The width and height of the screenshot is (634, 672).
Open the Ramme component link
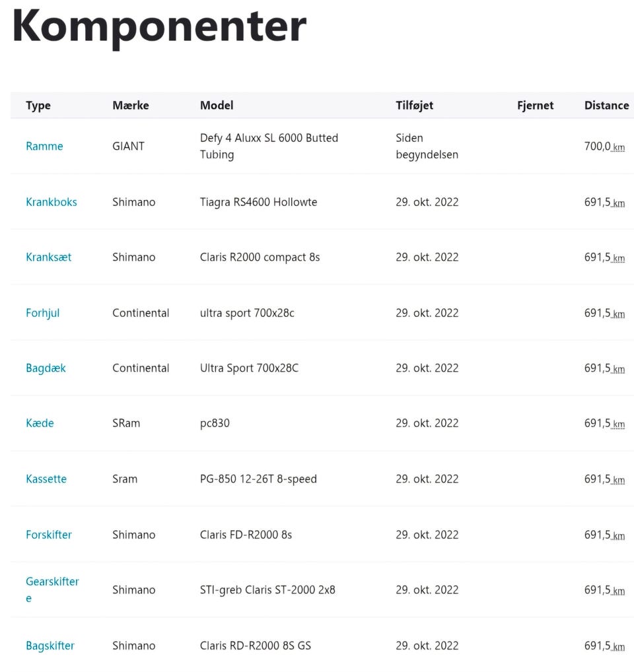[44, 147]
